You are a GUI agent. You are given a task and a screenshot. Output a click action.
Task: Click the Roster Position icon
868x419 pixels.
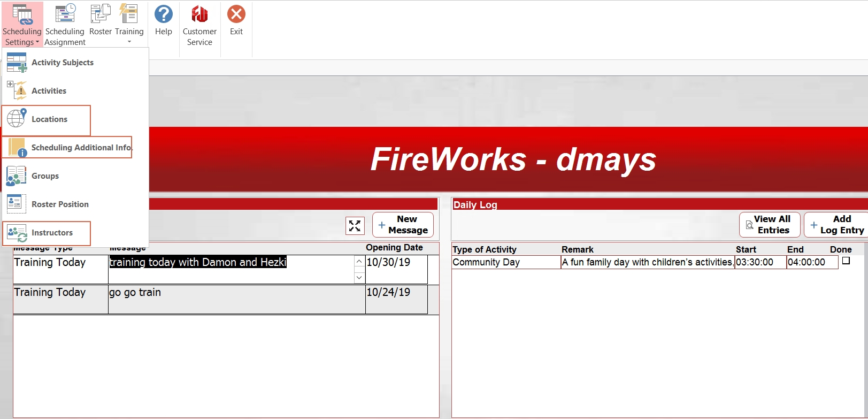click(x=17, y=204)
